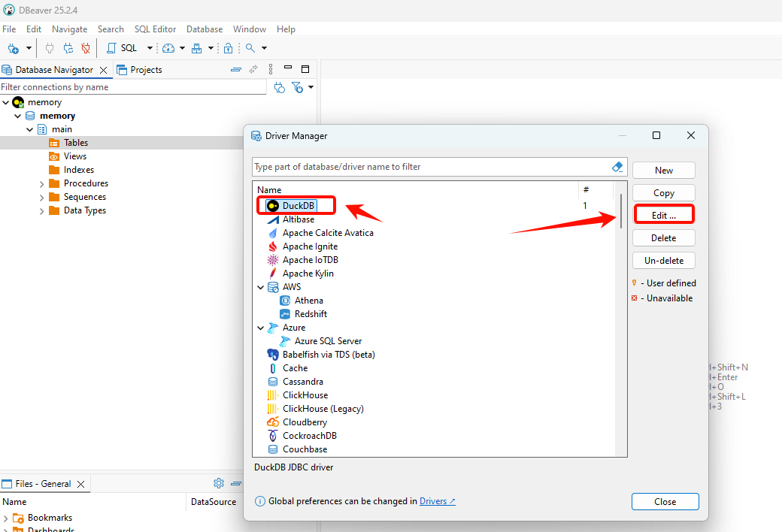The image size is (782, 532).
Task: Click the magnifier search toolbar icon
Action: (250, 48)
